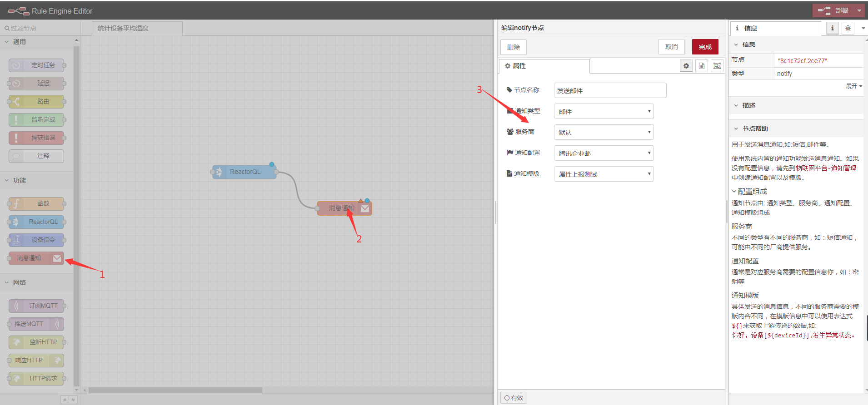Screen dimensions: 868x405
Task: Click the node settings gear icon
Action: [x=686, y=66]
